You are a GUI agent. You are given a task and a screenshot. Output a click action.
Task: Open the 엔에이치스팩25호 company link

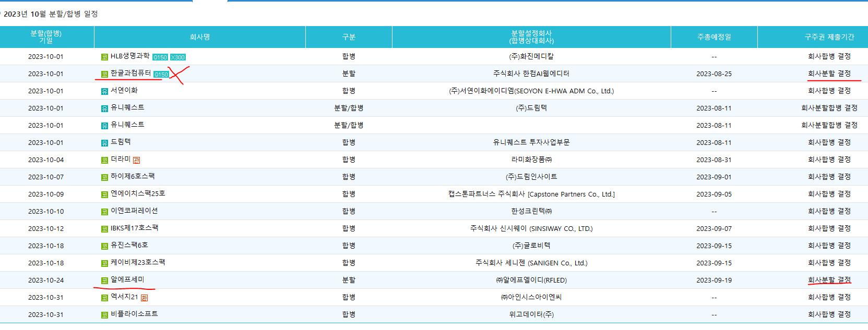click(x=138, y=193)
